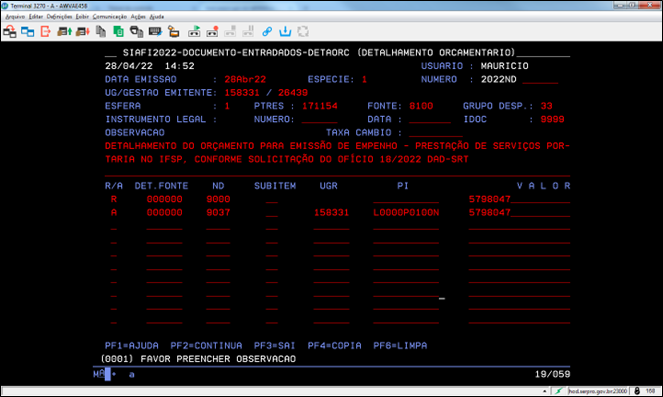Click the gray copy pages icon
663x397 pixels.
pyautogui.click(x=101, y=31)
